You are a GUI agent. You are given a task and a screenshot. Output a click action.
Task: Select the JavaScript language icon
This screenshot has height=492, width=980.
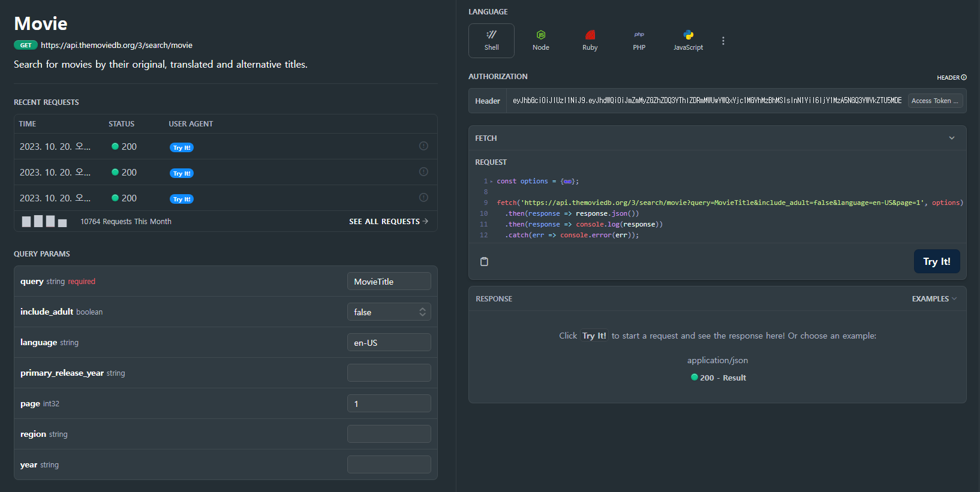point(689,41)
